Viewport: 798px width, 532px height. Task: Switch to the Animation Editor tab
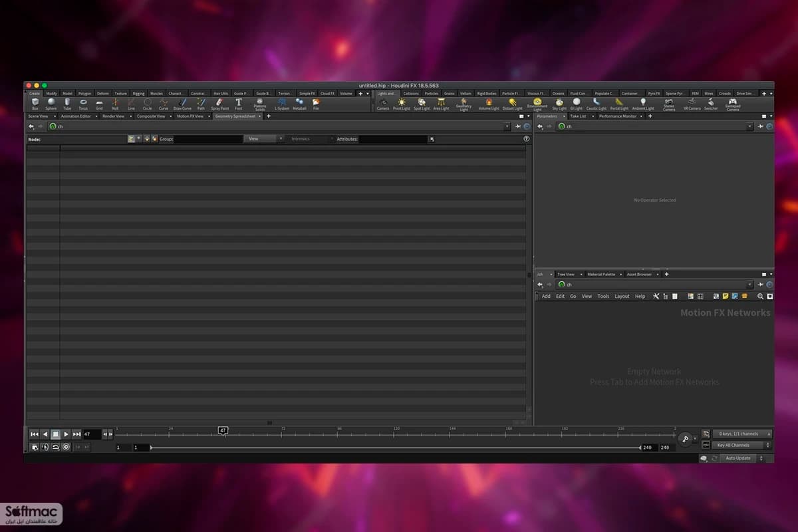tap(76, 116)
